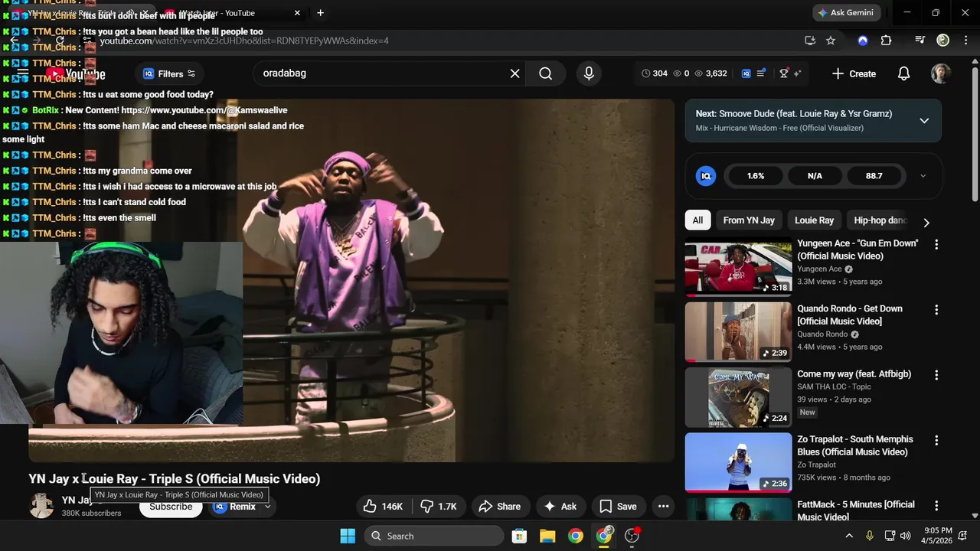The width and height of the screenshot is (980, 551).
Task: Open options menu for FattMack 5 Minutes
Action: [x=936, y=506]
